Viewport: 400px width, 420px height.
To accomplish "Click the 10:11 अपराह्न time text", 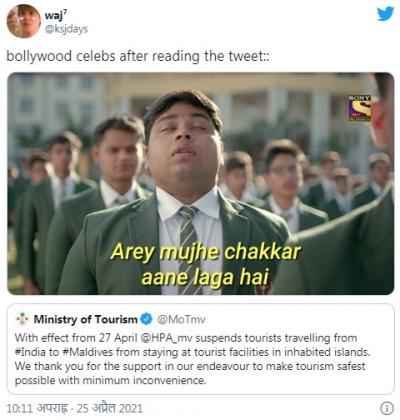I will point(37,408).
